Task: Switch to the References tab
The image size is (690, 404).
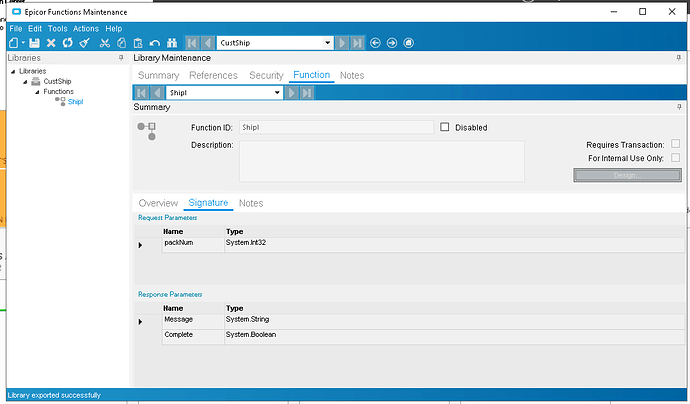Action: pyautogui.click(x=213, y=75)
